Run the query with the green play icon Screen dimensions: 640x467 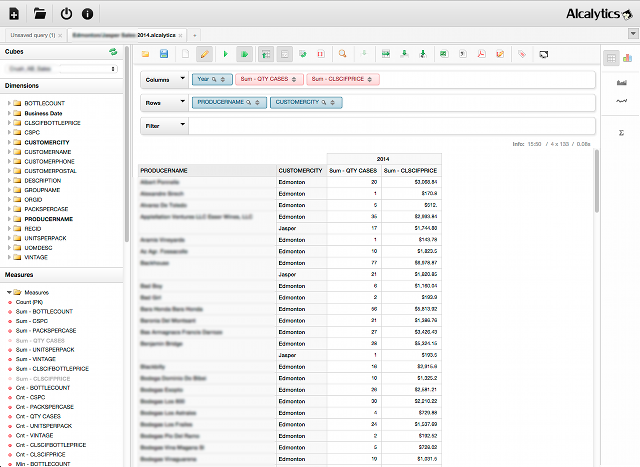(226, 53)
